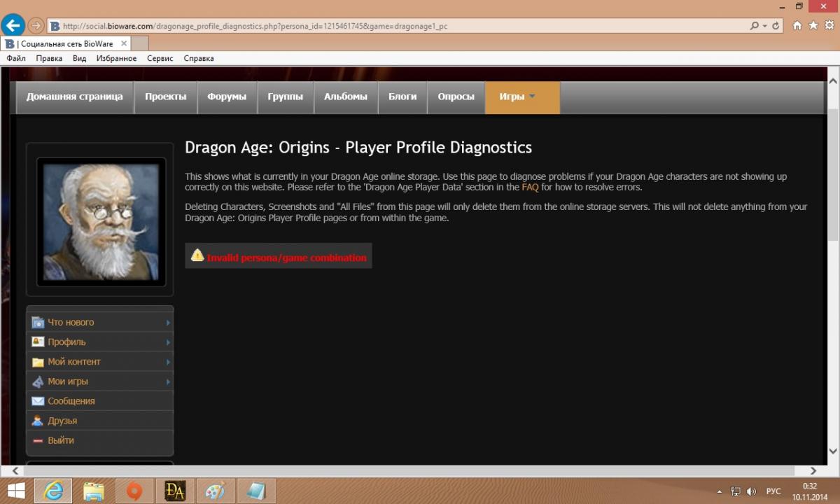840x504 pixels.
Task: Refresh the page with the reload icon
Action: click(x=776, y=26)
